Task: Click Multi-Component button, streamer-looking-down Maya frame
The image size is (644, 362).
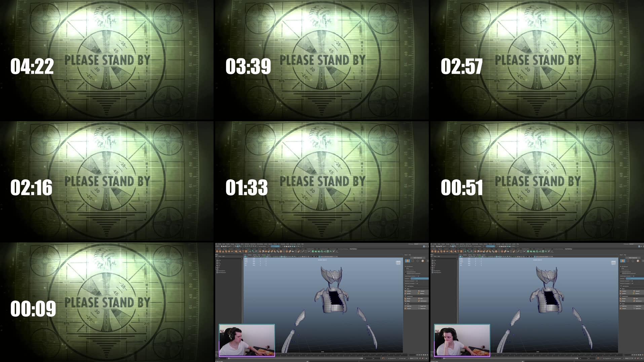Action: [x=418, y=258]
